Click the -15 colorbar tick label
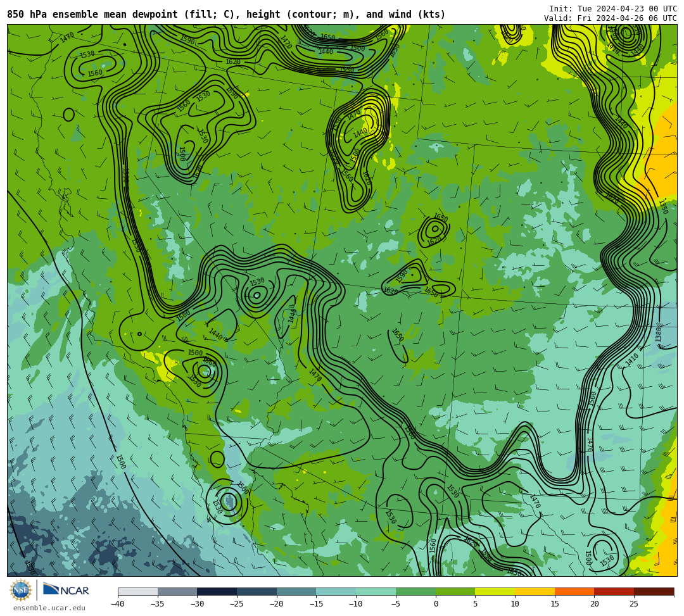Viewport: 684px width, 616px height. (x=316, y=604)
